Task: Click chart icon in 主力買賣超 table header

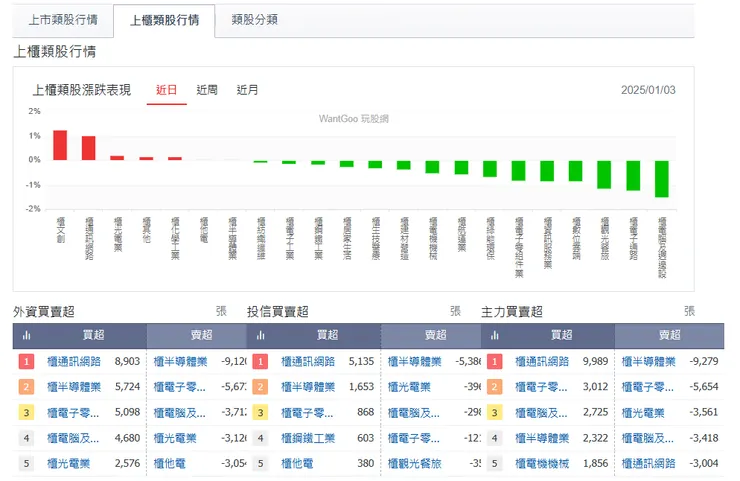Action: 495,335
